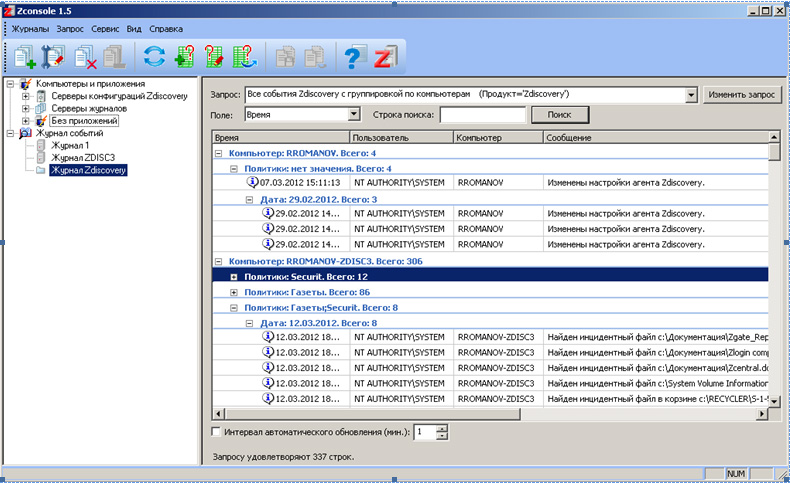Open the 'Сервис' menu
The width and height of the screenshot is (790, 484).
(x=105, y=29)
